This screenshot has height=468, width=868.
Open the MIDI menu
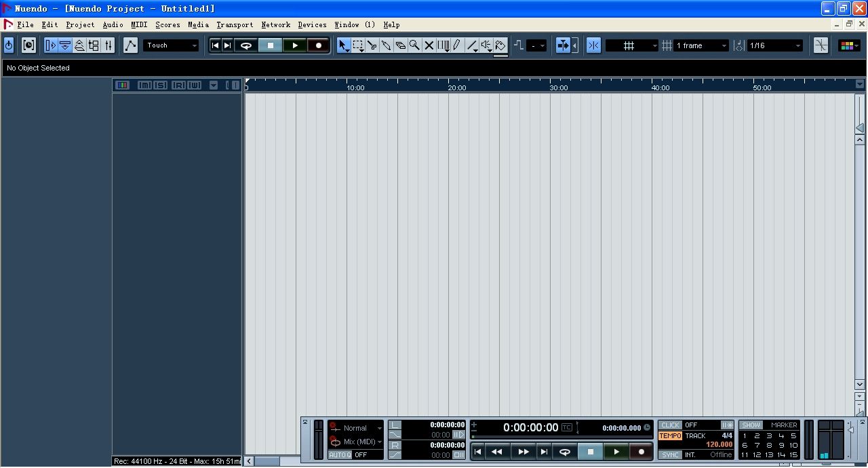pos(139,24)
